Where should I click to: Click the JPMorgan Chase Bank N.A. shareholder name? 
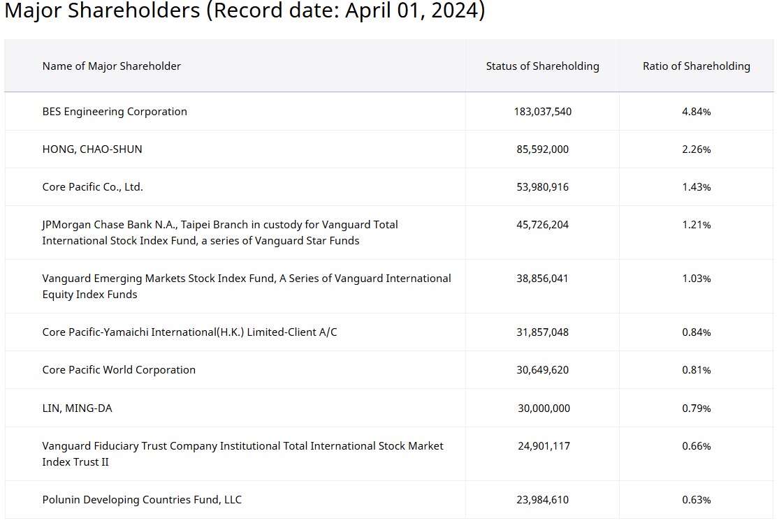219,232
